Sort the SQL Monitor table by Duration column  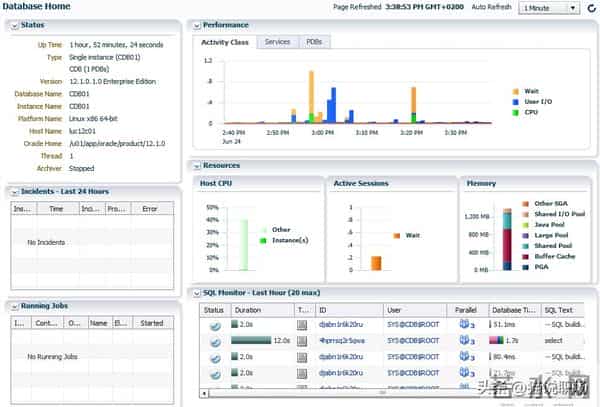pyautogui.click(x=248, y=309)
